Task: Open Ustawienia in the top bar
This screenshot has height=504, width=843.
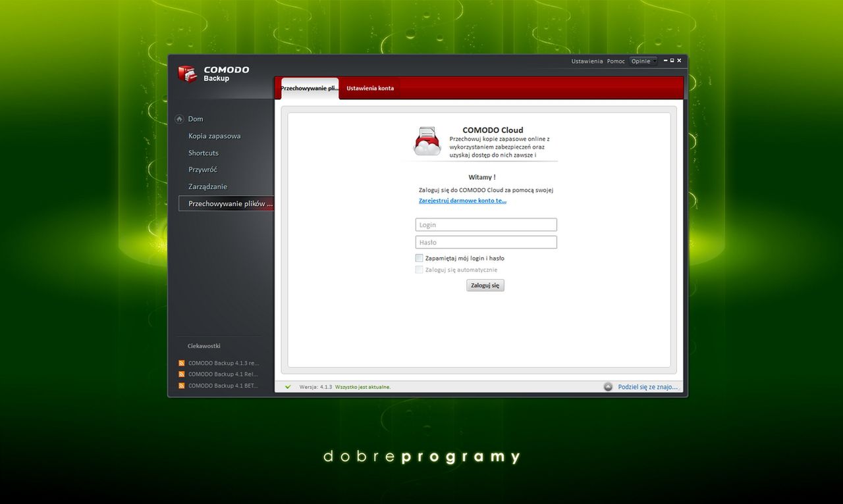Action: pos(587,61)
